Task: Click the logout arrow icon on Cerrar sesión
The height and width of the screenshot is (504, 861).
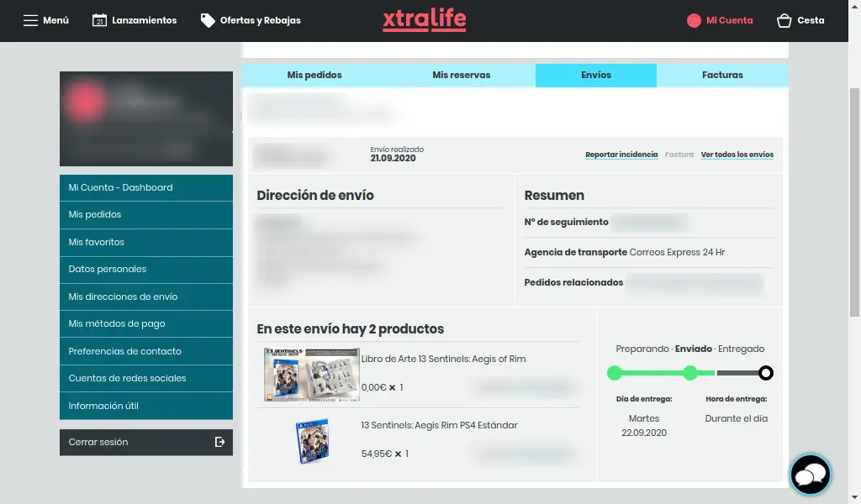Action: pyautogui.click(x=219, y=442)
